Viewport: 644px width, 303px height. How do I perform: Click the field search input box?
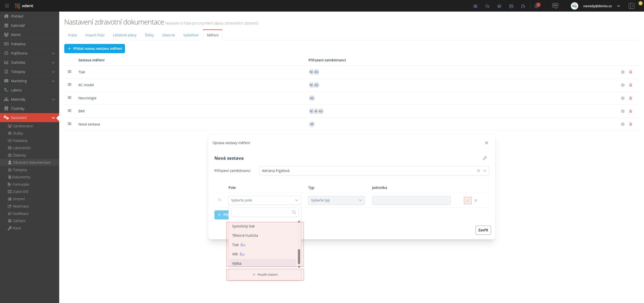(262, 212)
